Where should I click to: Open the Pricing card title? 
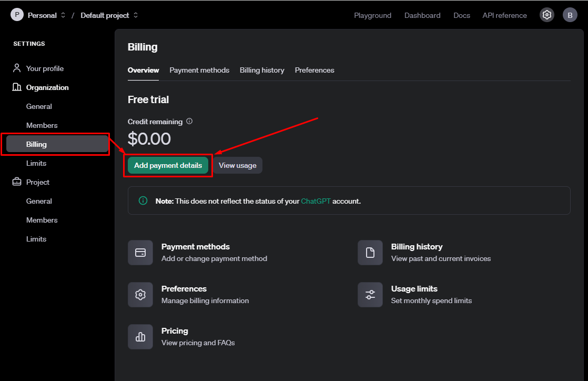175,330
